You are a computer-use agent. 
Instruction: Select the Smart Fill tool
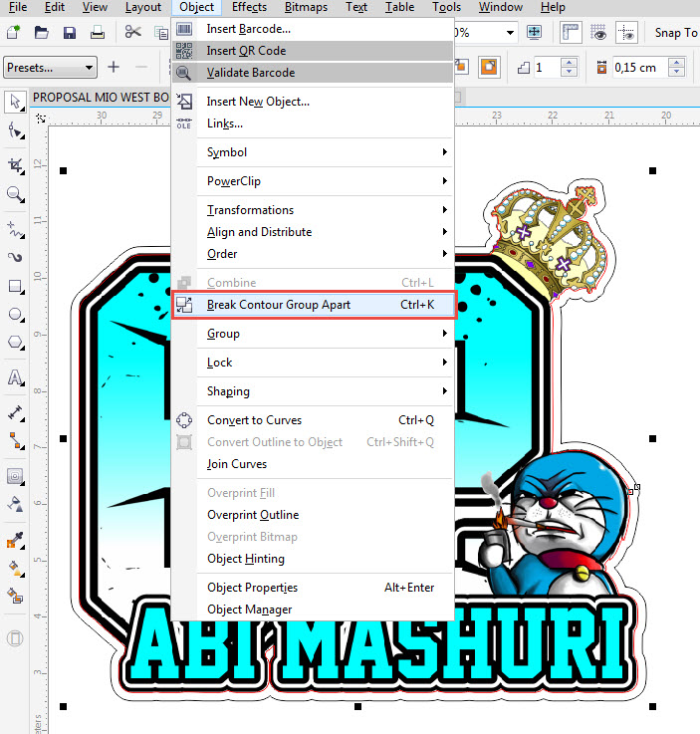pyautogui.click(x=15, y=596)
